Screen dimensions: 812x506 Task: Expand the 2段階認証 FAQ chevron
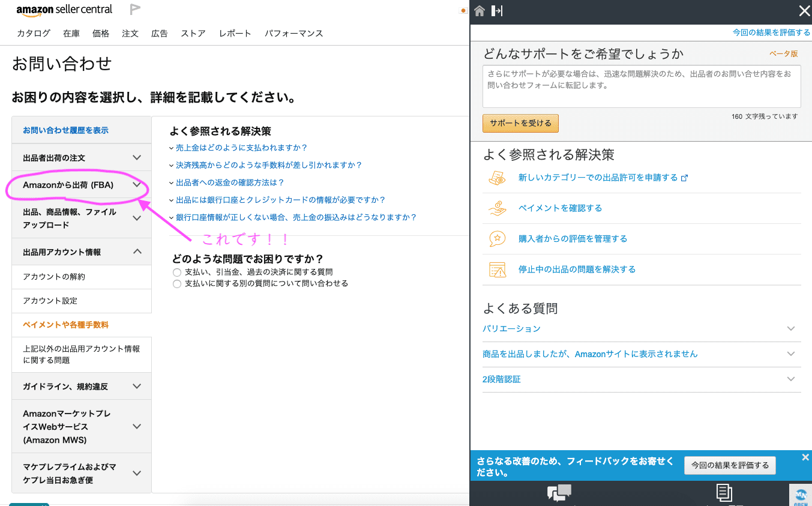[x=791, y=379]
